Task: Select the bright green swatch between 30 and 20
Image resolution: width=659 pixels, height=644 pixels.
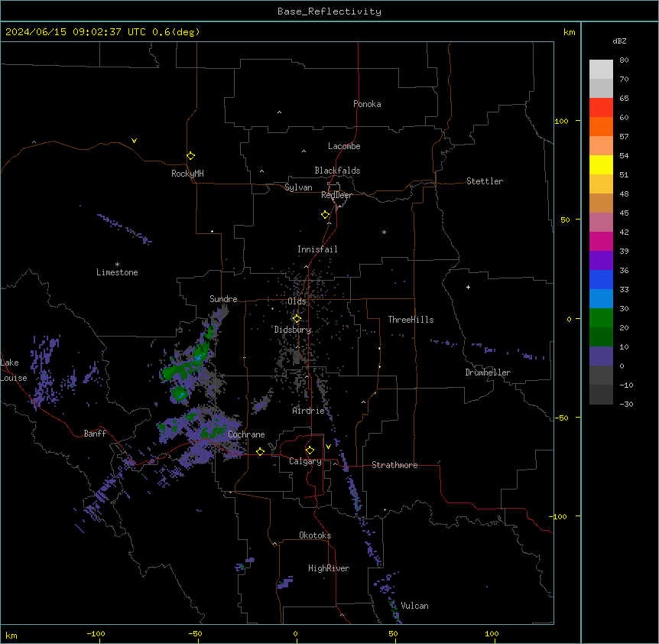Action: coord(601,318)
